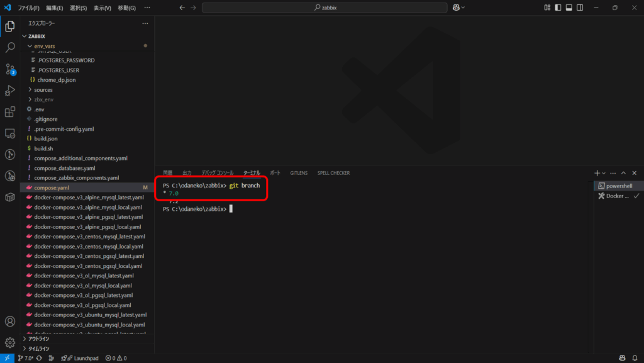This screenshot has width=644, height=363.
Task: Open notifications bell in status bar
Action: pos(635,358)
